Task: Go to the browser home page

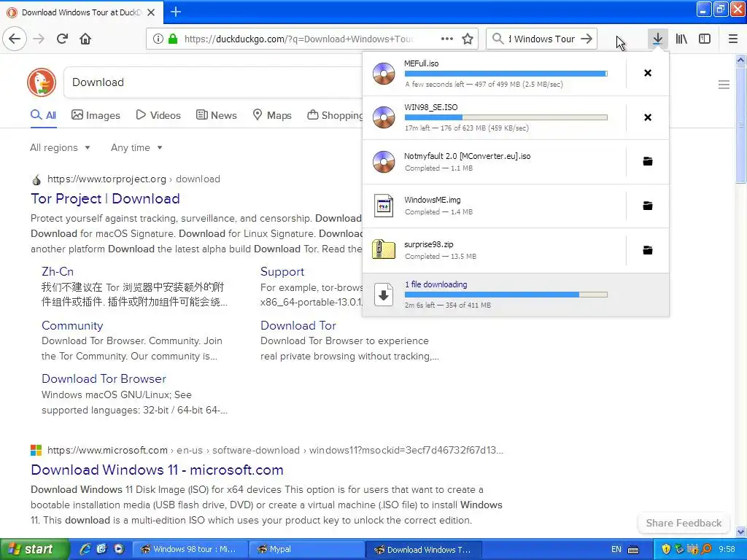Action: pos(85,39)
